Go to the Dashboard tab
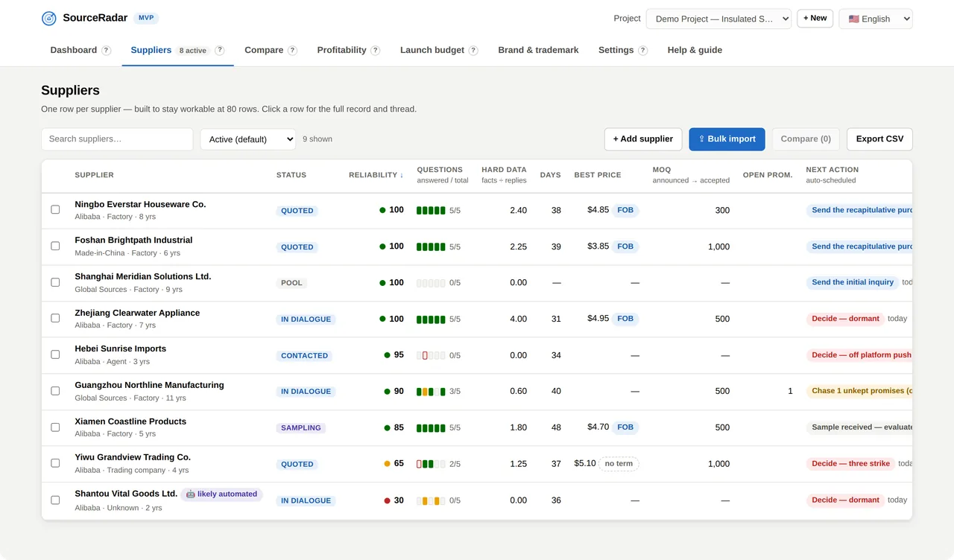 click(x=74, y=50)
